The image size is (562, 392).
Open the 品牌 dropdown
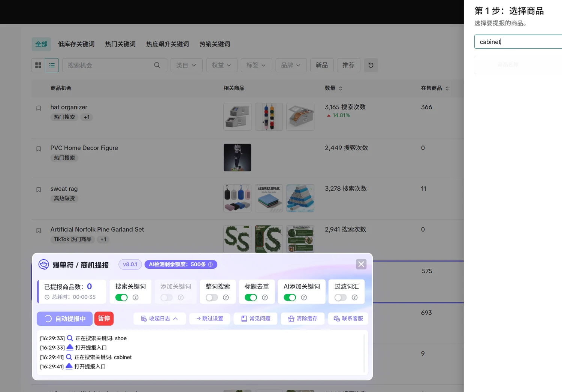coord(291,65)
